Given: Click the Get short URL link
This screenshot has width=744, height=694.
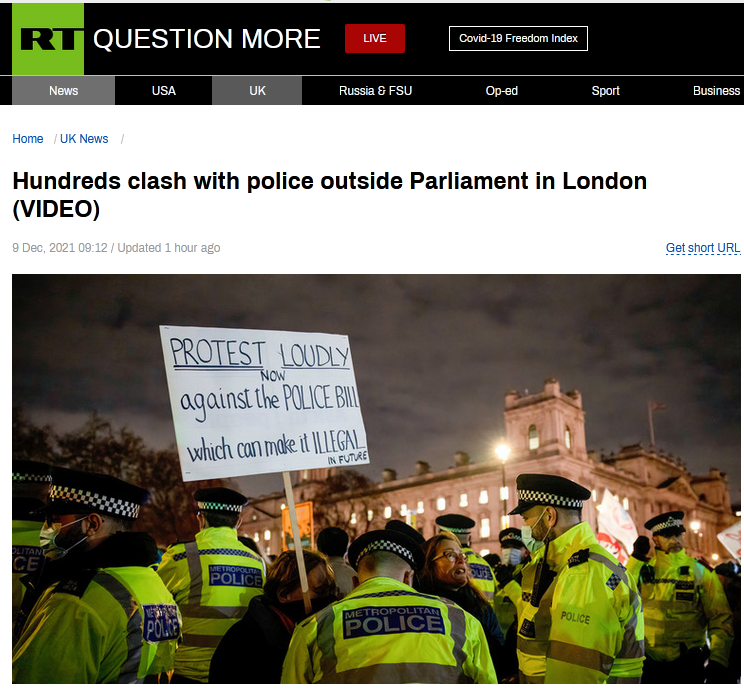Looking at the screenshot, I should point(703,248).
